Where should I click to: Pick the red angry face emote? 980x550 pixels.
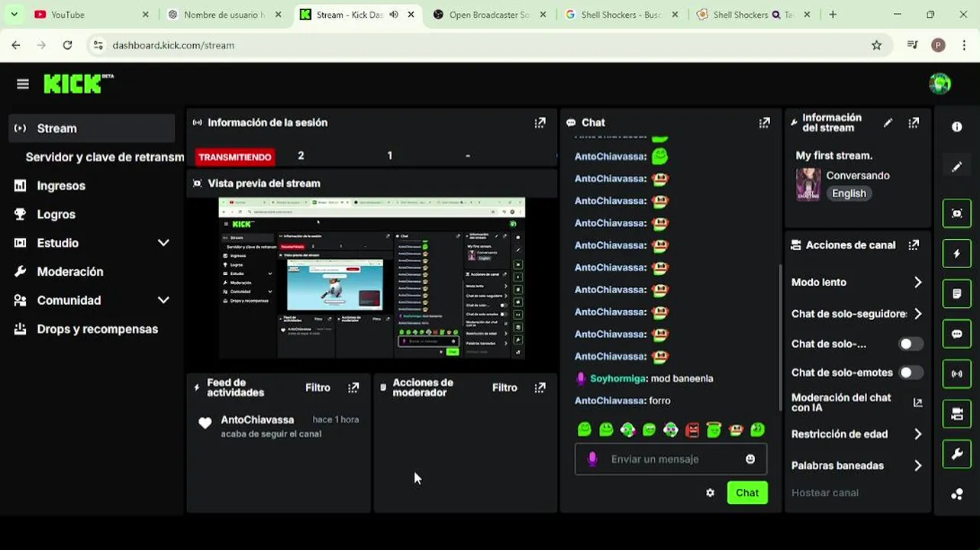692,430
